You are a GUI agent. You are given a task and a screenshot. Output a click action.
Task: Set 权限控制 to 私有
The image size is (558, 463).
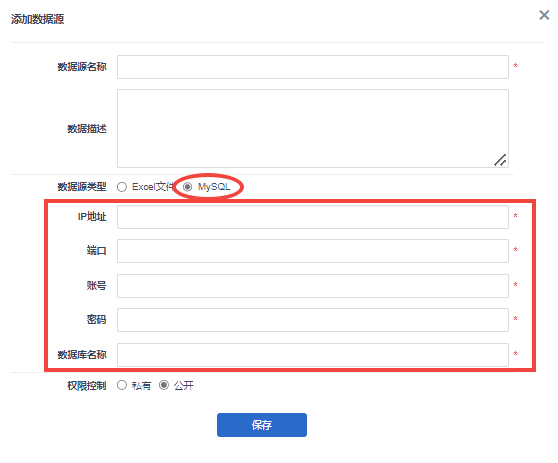coord(122,385)
